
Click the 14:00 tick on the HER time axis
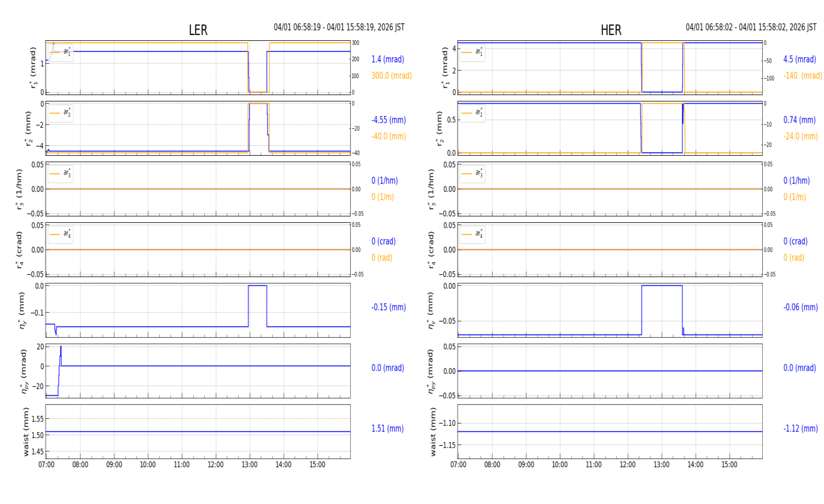tap(695, 465)
